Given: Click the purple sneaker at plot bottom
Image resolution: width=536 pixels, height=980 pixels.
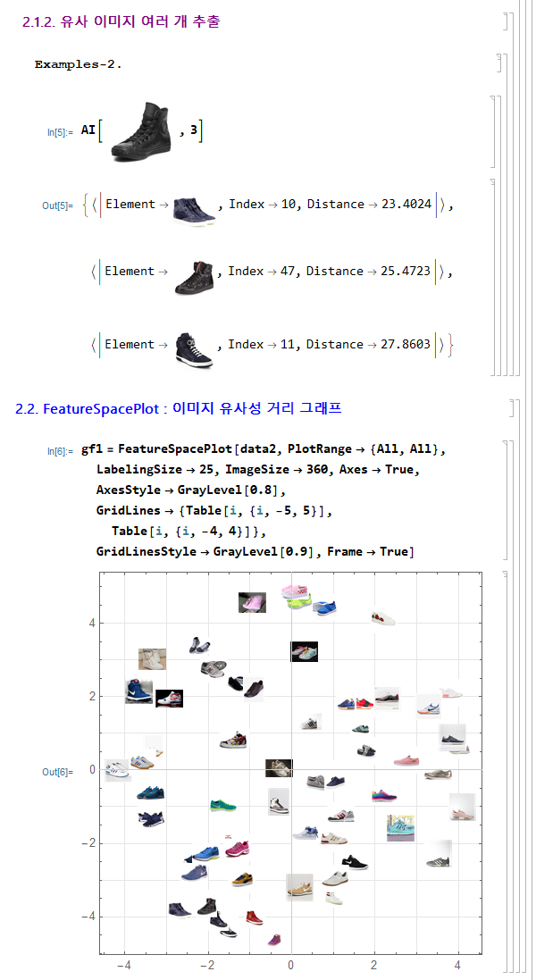Looking at the screenshot, I should pos(274,940).
